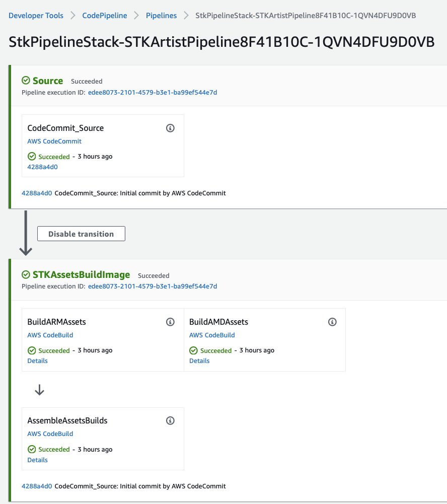The height and width of the screenshot is (504, 447).
Task: Click the Source stage succeeded checkmark icon
Action: (x=26, y=81)
